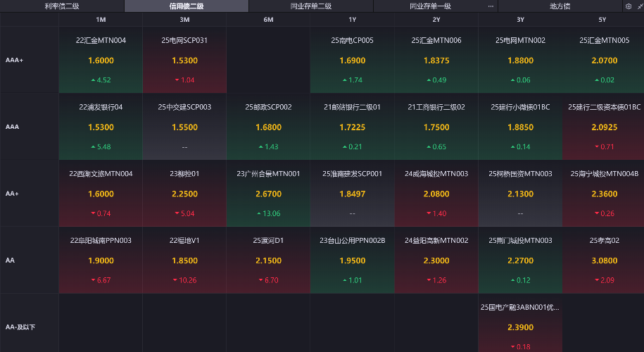
Task: Switch to the 利率债二级 tab
Action: pyautogui.click(x=62, y=6)
